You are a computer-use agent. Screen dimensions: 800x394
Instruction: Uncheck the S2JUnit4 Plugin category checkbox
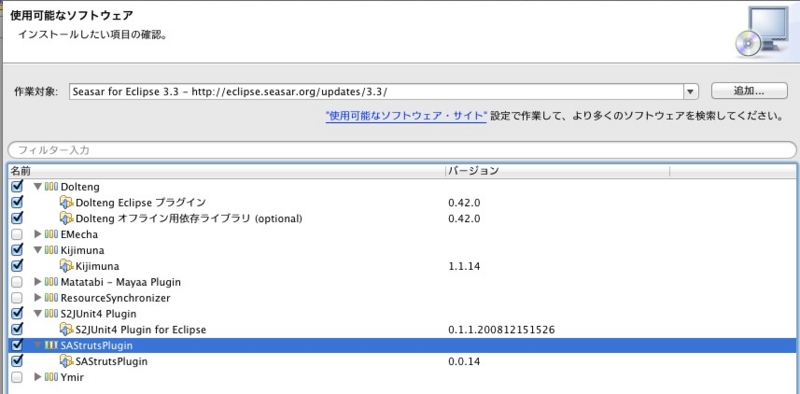click(17, 313)
